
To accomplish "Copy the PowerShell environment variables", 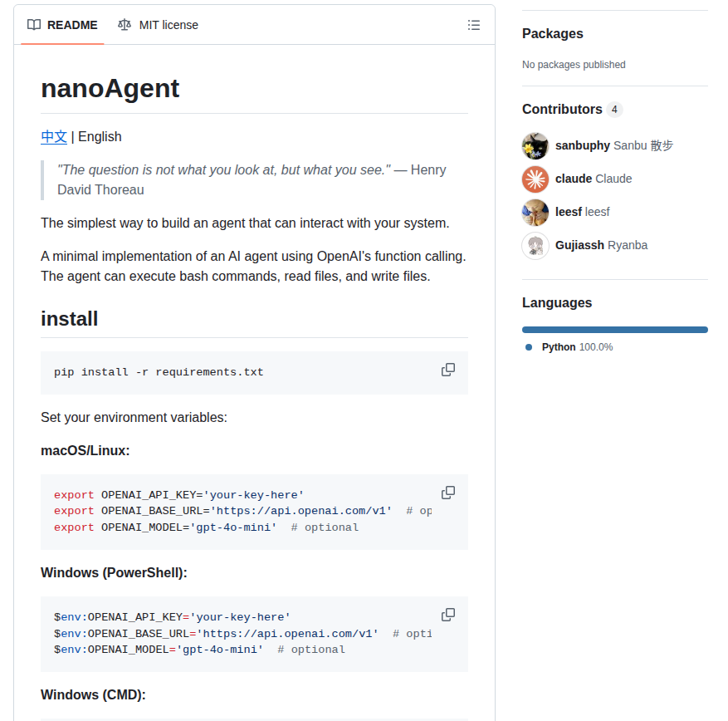I will pos(447,614).
